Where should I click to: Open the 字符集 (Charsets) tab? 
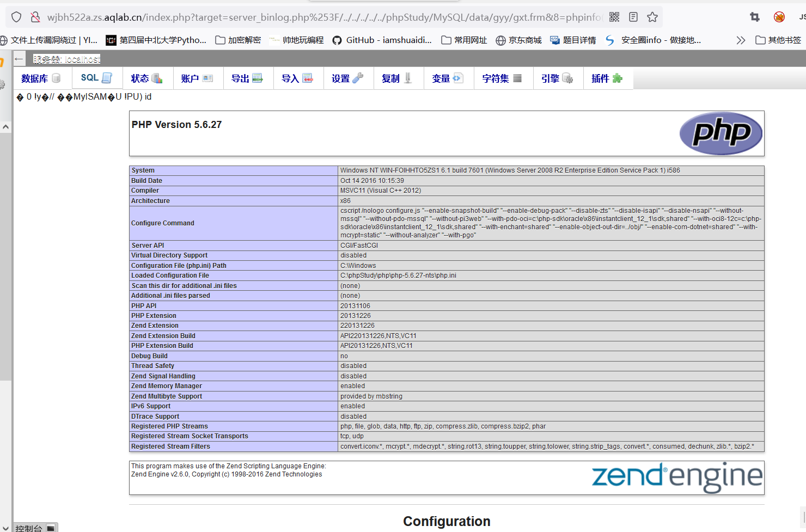503,78
